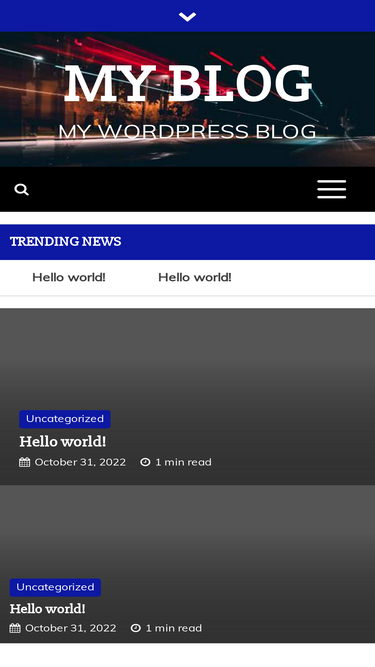Expand the top bar chevron arrow
This screenshot has width=375, height=667.
(188, 17)
